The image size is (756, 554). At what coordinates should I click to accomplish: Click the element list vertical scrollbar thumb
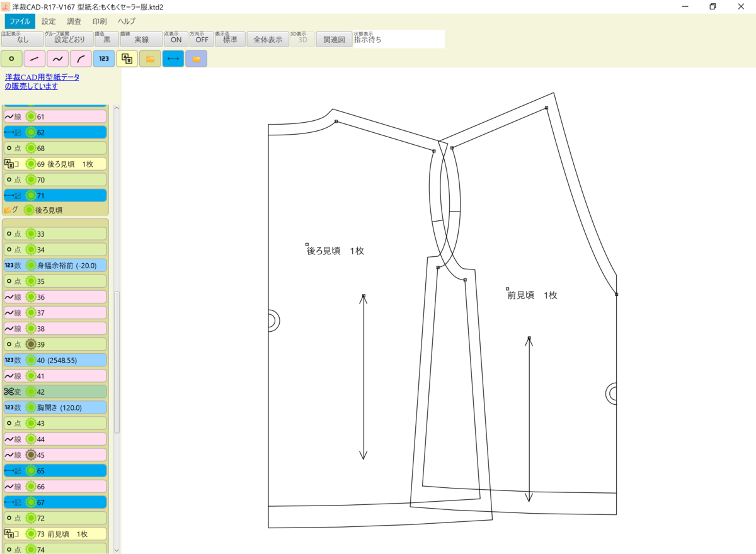(117, 362)
